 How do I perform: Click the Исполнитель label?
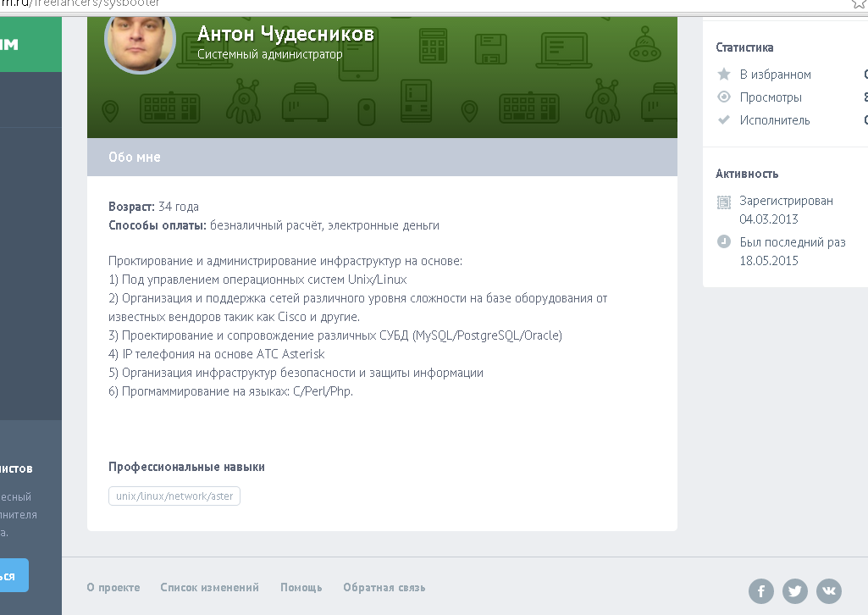tap(775, 120)
